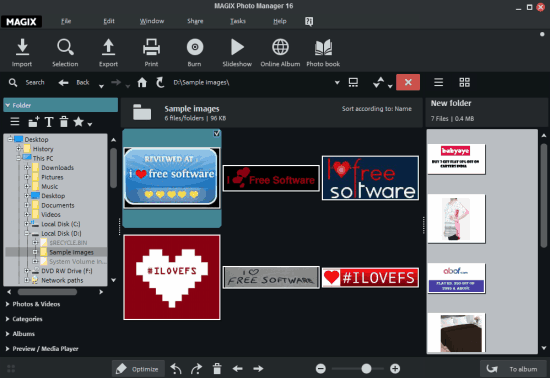Uncheck the selected Reviewed At thumbnail checkbox
Screen dimensions: 550x378
217,133
